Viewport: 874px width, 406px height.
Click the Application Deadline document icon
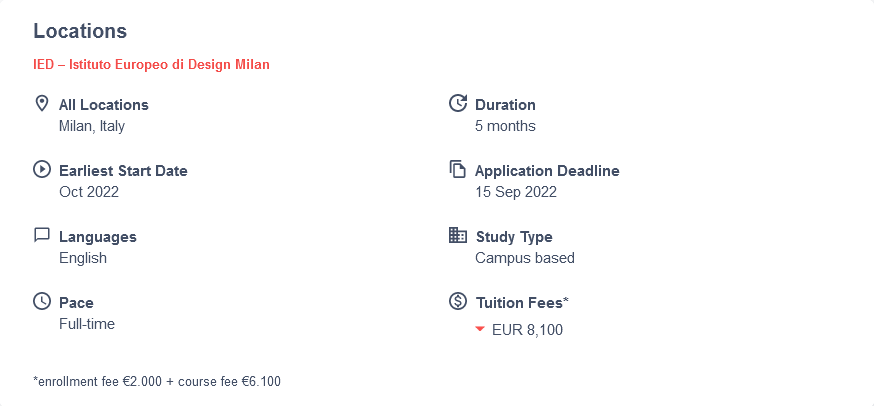point(458,169)
